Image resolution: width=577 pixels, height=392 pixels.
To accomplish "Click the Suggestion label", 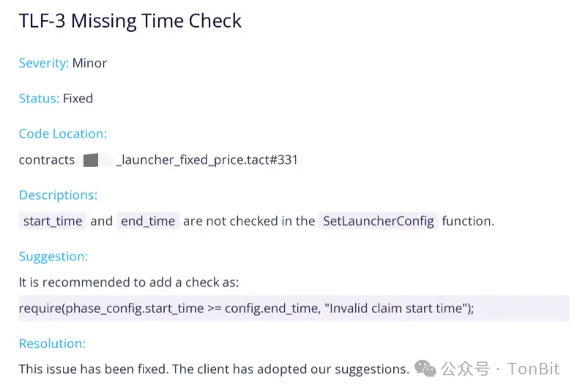I will 53,257.
